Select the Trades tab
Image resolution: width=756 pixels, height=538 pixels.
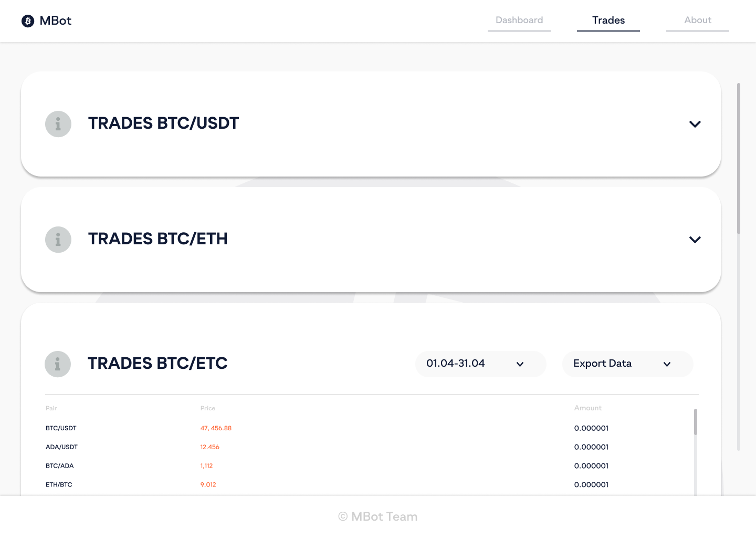(x=608, y=20)
